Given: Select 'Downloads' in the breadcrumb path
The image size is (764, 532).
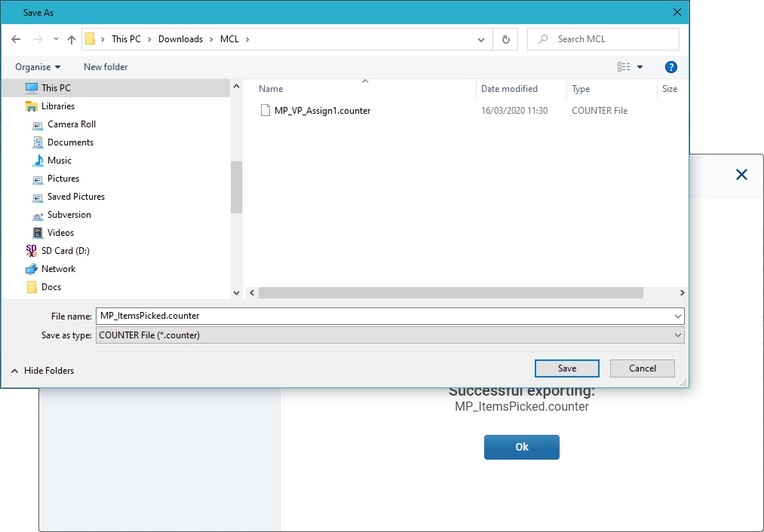Looking at the screenshot, I should [x=180, y=39].
